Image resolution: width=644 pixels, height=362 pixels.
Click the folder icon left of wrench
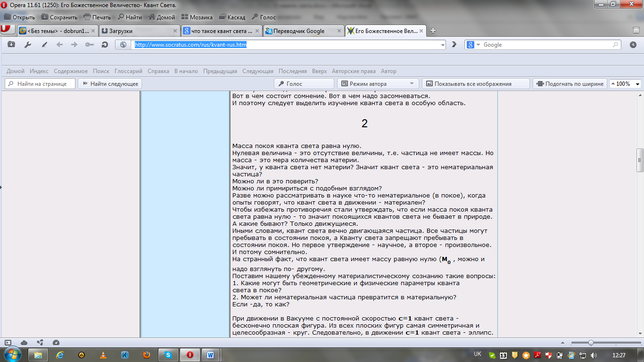pos(11,45)
